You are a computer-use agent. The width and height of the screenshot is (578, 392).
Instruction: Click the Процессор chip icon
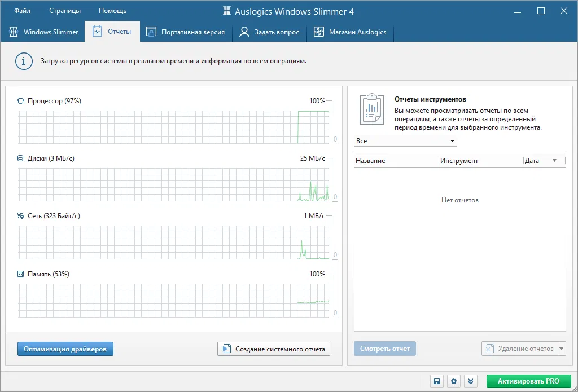21,100
